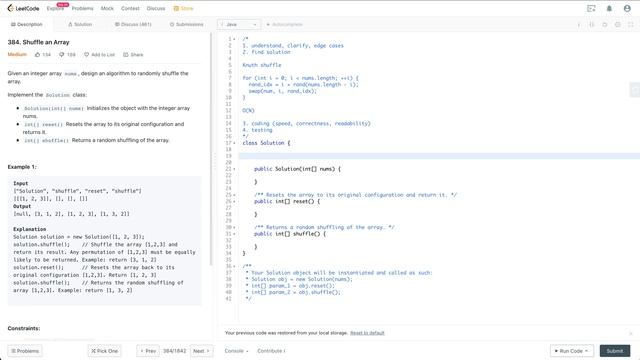
Task: Collapse the reset method at line 26
Action: (234, 201)
